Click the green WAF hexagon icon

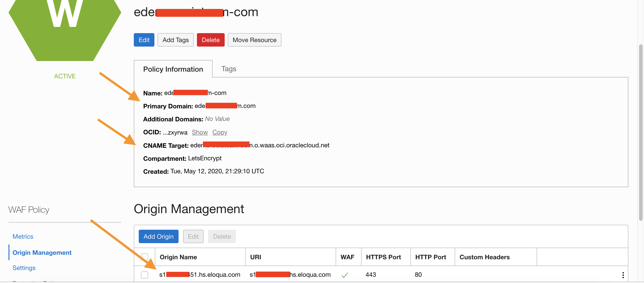(64, 28)
